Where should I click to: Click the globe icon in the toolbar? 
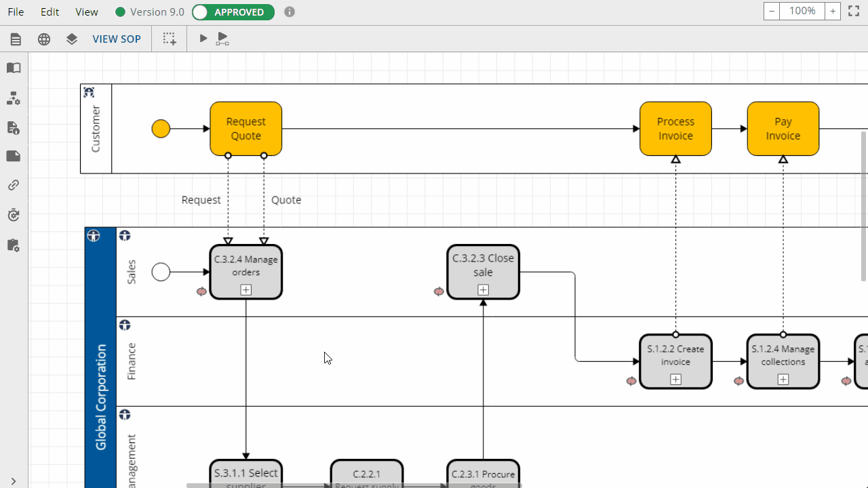tap(44, 39)
